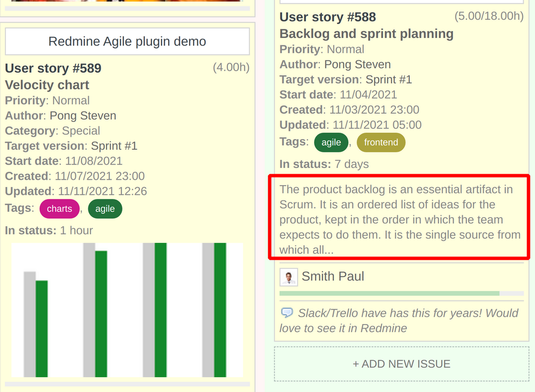The width and height of the screenshot is (535, 392).
Task: Click the velocity bar chart image
Action: click(x=127, y=310)
